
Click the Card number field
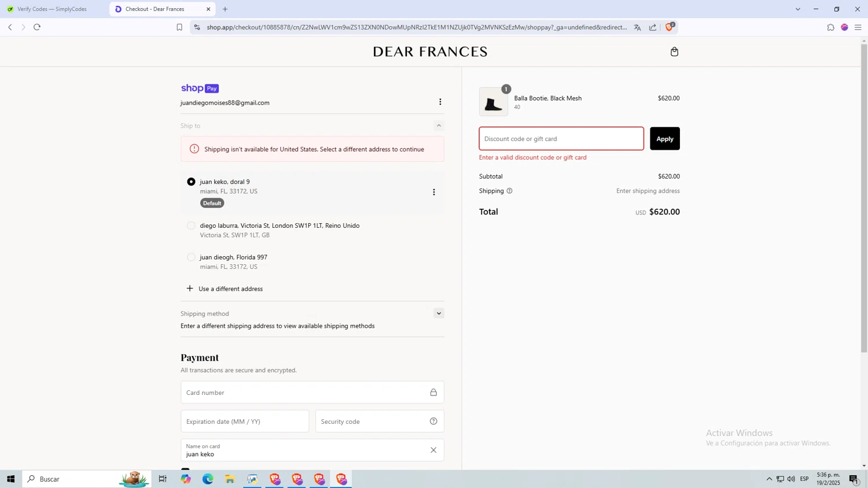tap(312, 393)
